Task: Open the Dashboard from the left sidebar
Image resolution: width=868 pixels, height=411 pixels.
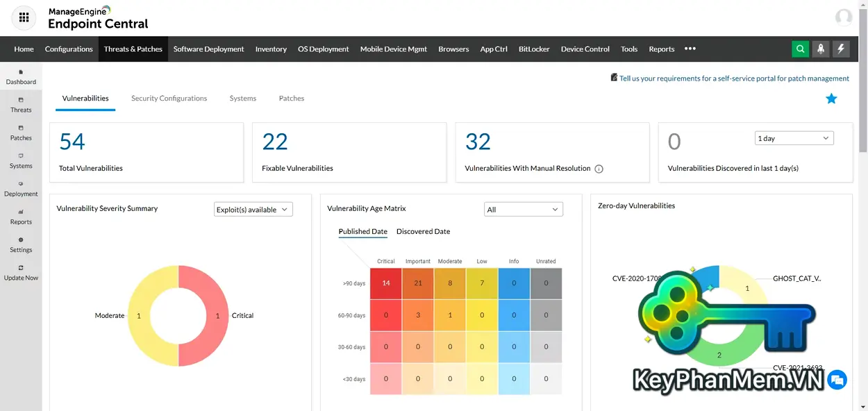Action: coord(21,76)
